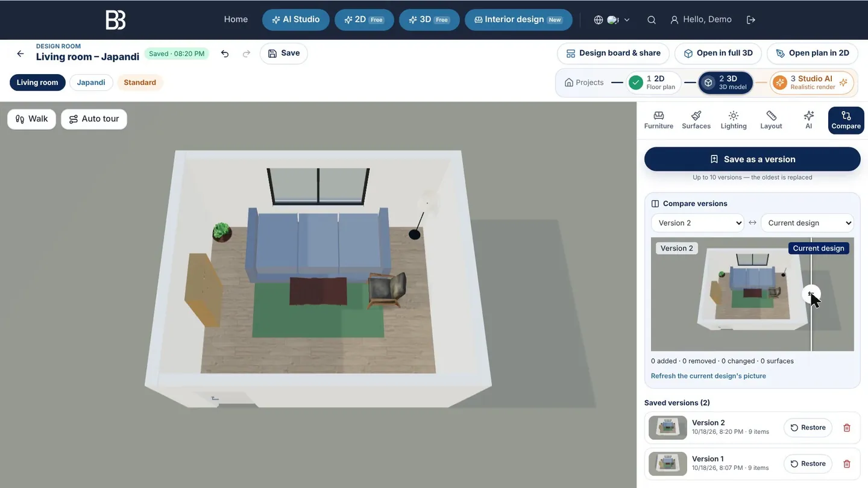This screenshot has width=868, height=488.
Task: Swap versions using the double-arrow icon
Action: tap(752, 223)
